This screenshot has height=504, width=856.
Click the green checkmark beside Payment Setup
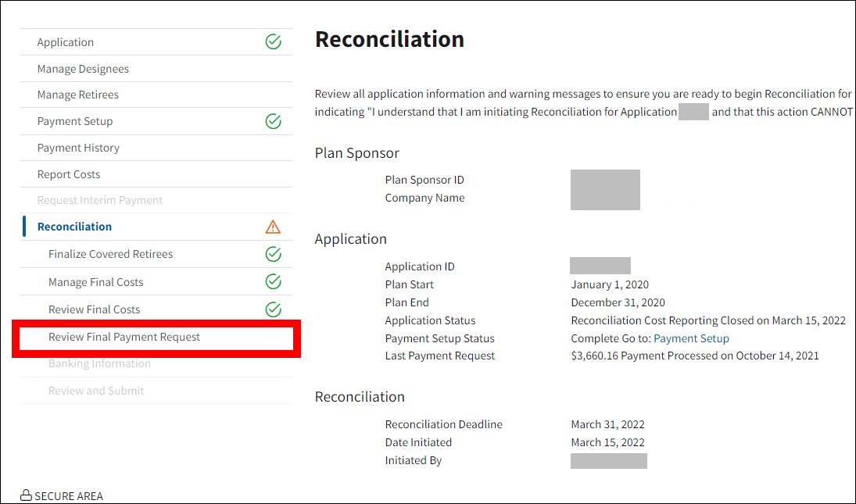273,121
